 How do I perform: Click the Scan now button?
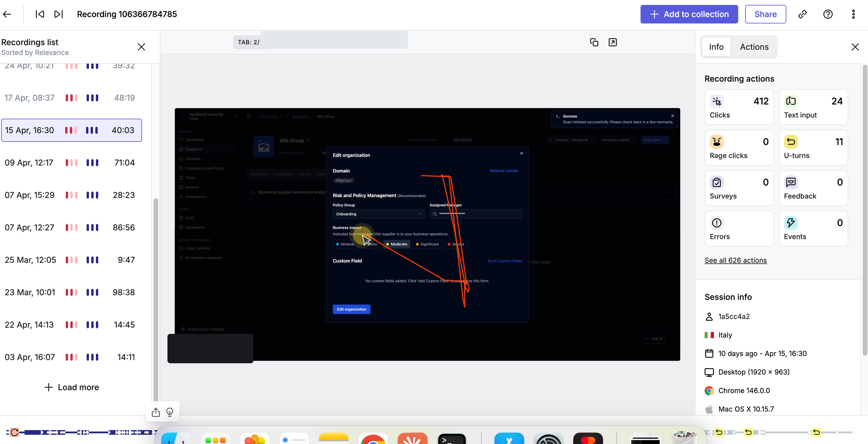(655, 140)
